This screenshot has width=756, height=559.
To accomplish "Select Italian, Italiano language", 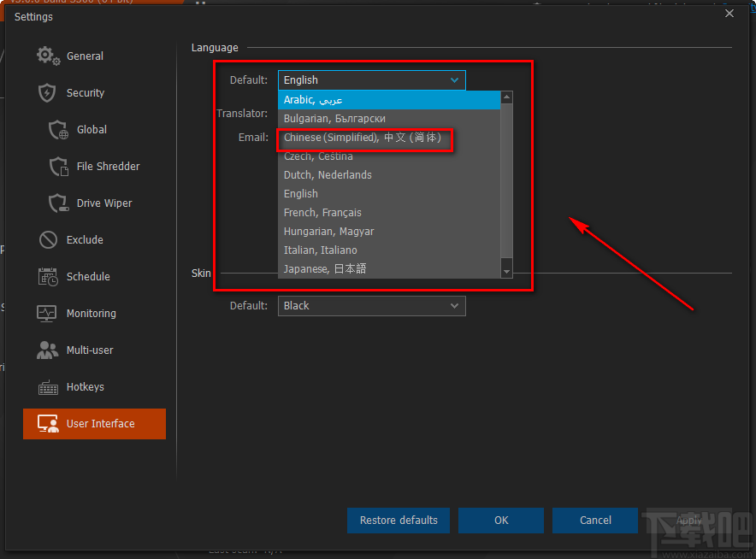I will (x=389, y=250).
